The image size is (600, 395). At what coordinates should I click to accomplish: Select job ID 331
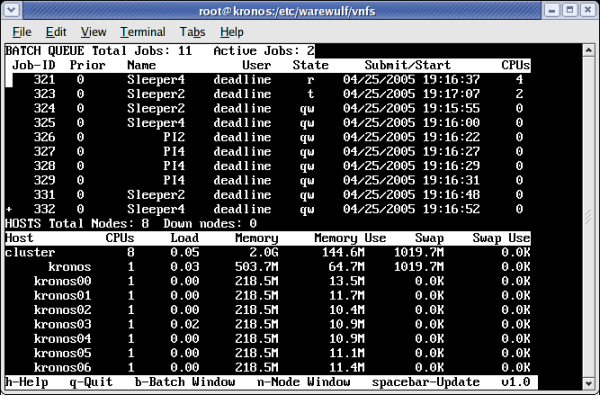(44, 195)
